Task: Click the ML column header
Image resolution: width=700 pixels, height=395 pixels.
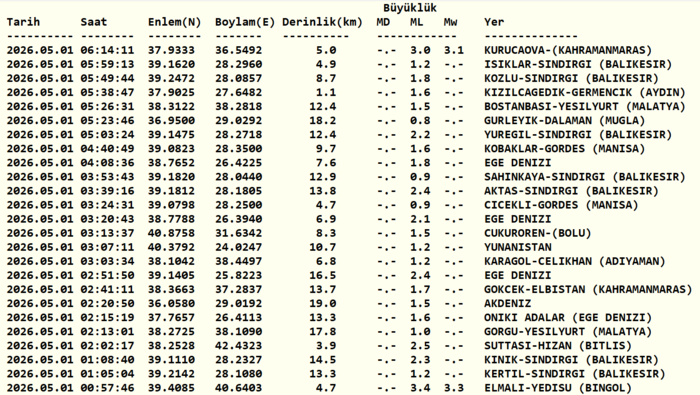Action: coord(417,22)
